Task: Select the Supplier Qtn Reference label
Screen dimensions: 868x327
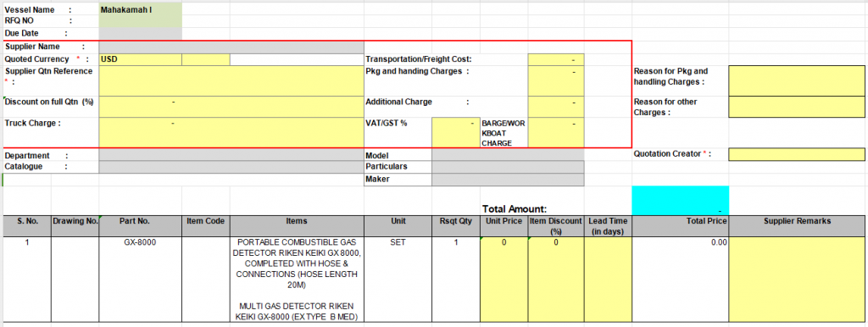Action: click(48, 75)
